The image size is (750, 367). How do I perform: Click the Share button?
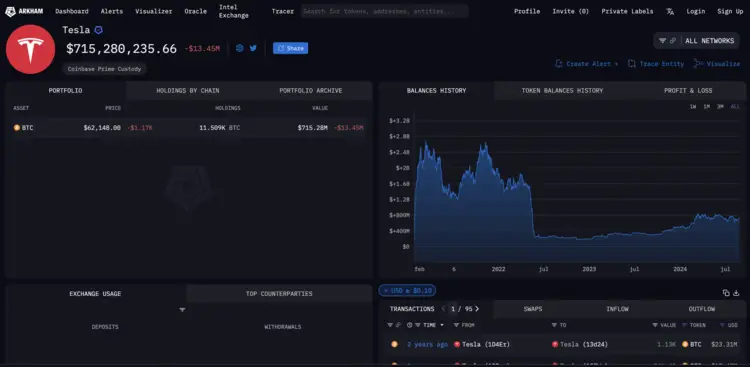tap(290, 48)
